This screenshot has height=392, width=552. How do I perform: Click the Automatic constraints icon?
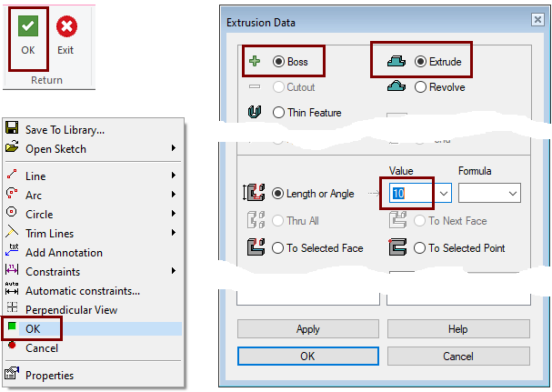12,290
